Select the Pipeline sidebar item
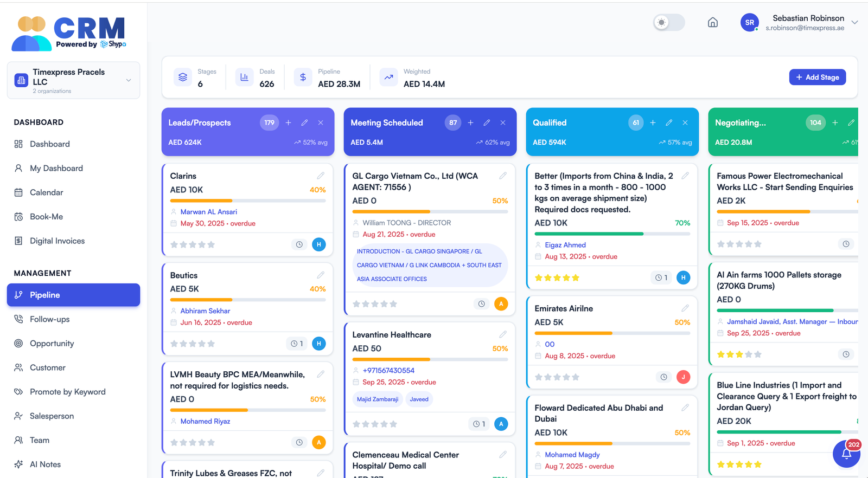Viewport: 868px width, 478px height. (73, 295)
